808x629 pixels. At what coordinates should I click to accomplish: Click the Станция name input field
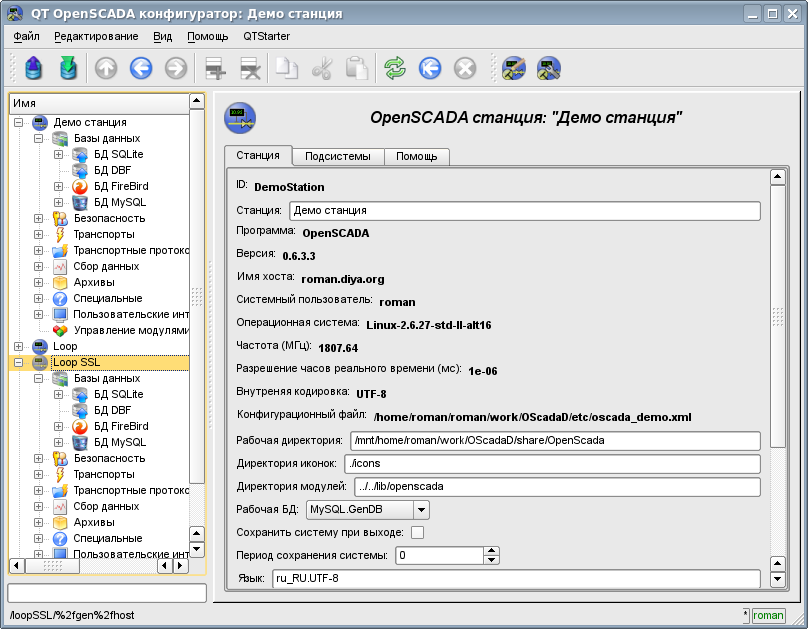coord(525,211)
